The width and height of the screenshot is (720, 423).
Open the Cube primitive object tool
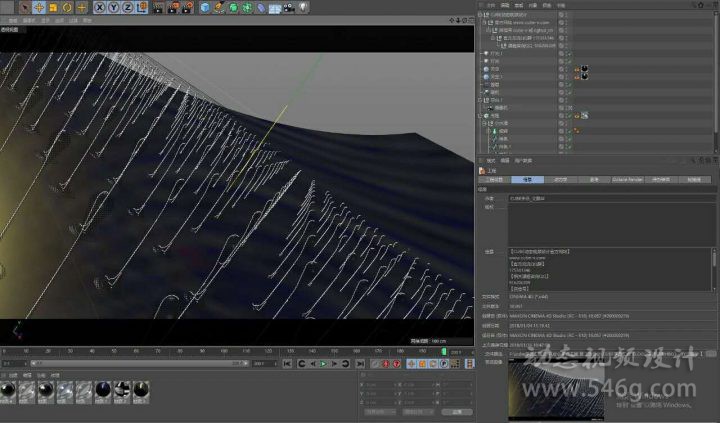(205, 8)
